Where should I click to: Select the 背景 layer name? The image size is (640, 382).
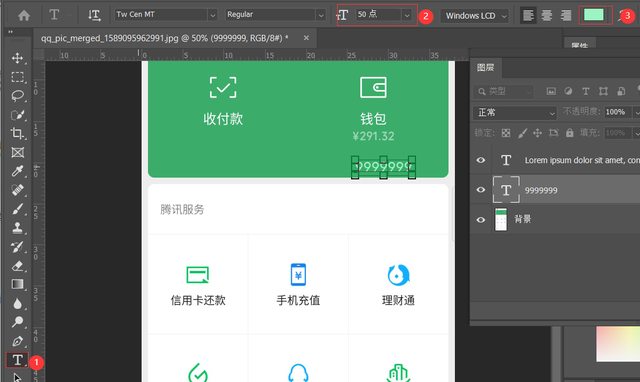coord(522,219)
